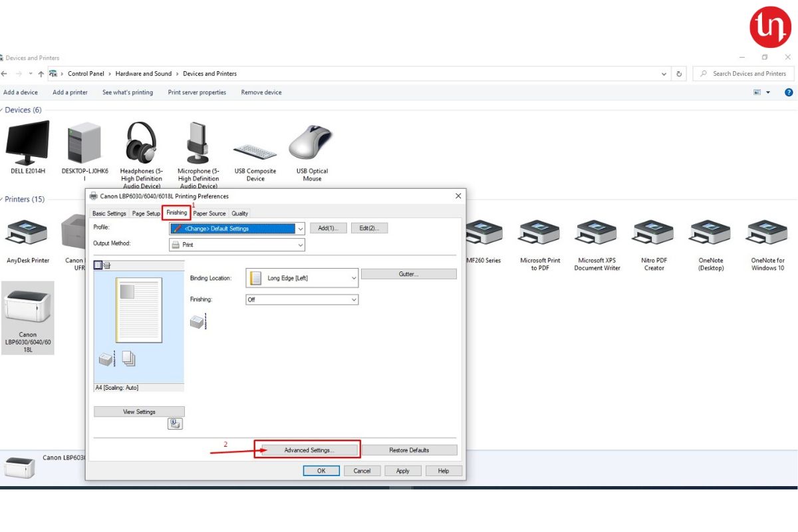
Task: Select the OneNote (Desktop) printer
Action: [710, 245]
